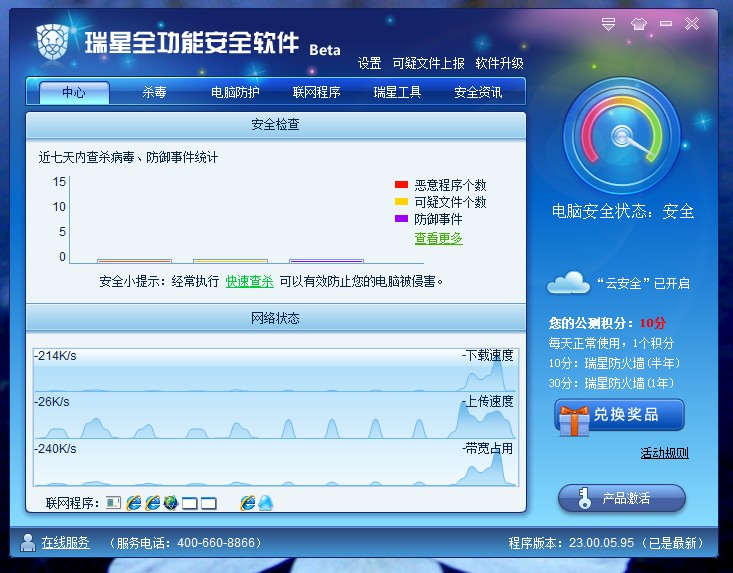Click the 快速查杀 quick scan link
Screen dimensions: 733x573
click(250, 281)
